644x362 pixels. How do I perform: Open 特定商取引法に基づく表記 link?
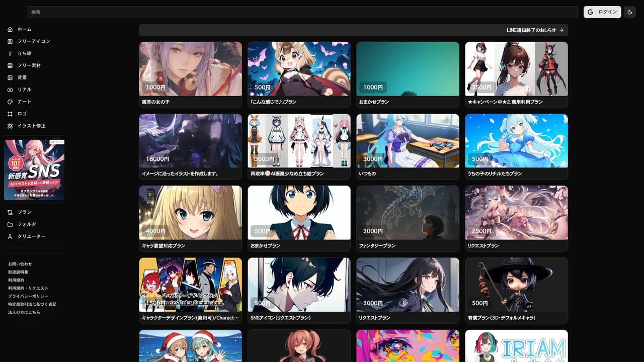[32, 304]
